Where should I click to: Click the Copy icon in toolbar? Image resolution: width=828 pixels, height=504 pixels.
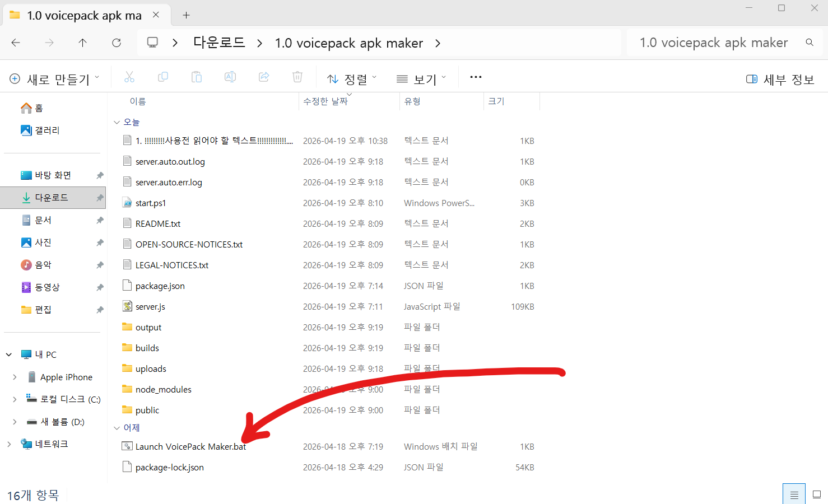point(163,77)
